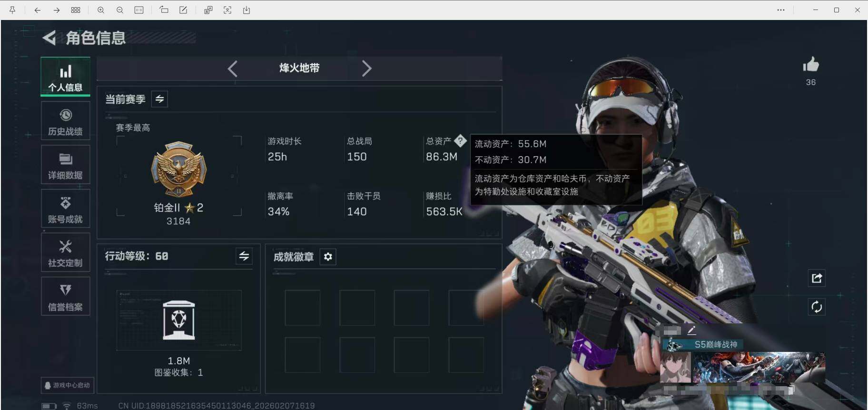Click the 游戏时长 value 25h

pyautogui.click(x=277, y=157)
